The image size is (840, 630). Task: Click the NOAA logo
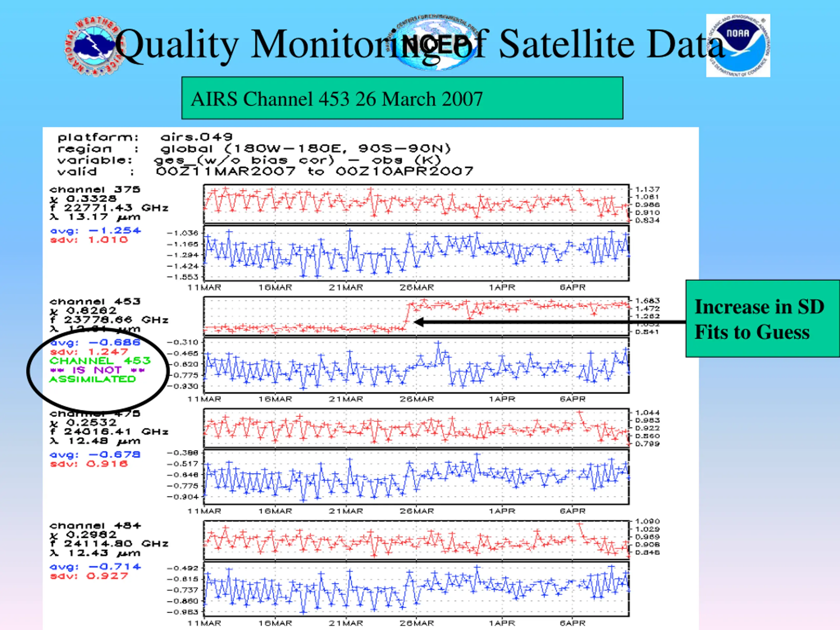pos(738,46)
